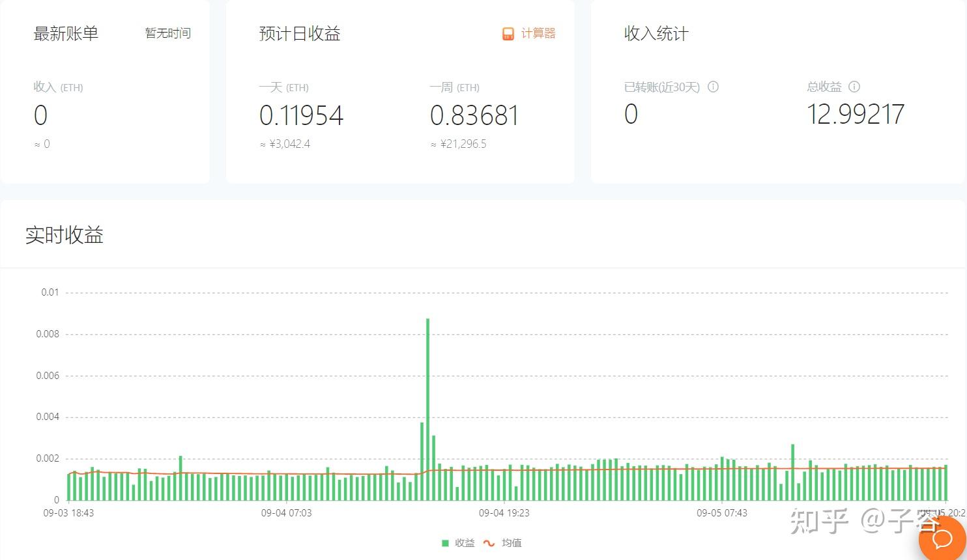Click the daily earnings value 0.11954
This screenshot has width=967, height=560.
[x=301, y=115]
